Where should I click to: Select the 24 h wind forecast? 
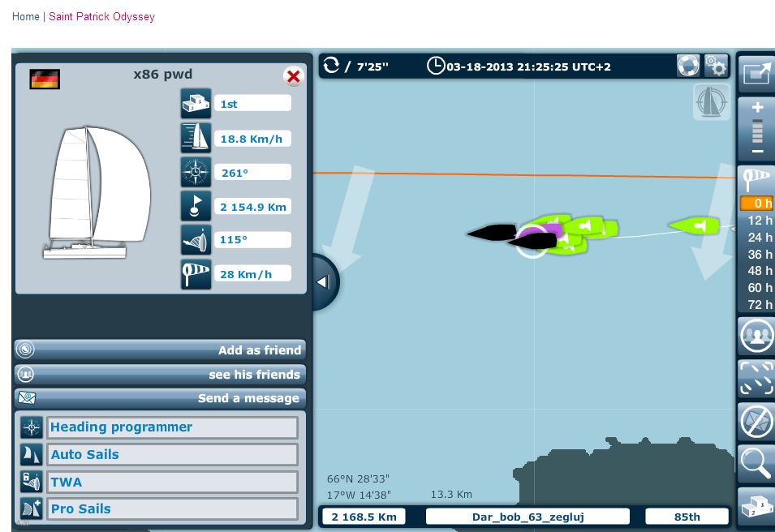coord(759,237)
